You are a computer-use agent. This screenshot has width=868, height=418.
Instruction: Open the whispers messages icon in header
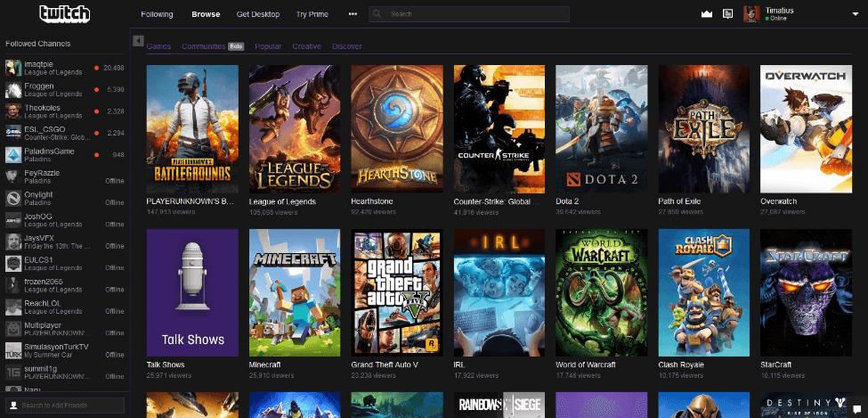click(728, 14)
